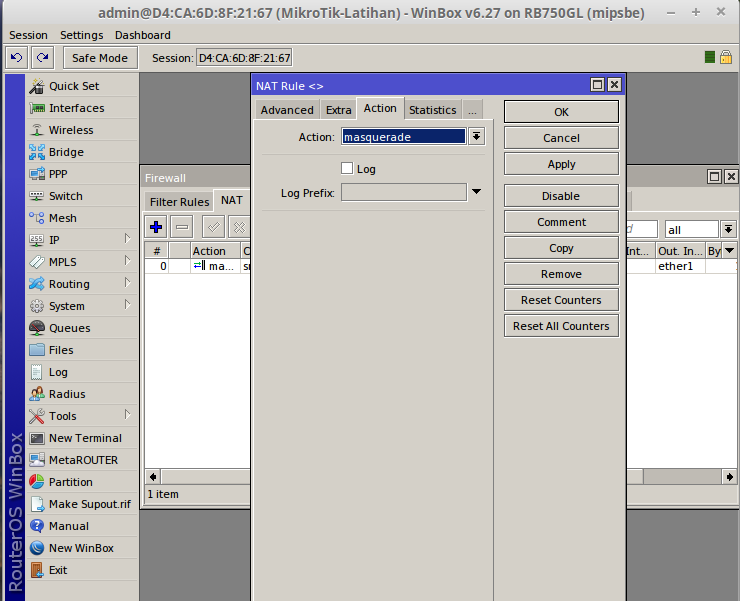Open Mesh in the sidebar
Viewport: 740px width, 601px height.
tap(82, 218)
